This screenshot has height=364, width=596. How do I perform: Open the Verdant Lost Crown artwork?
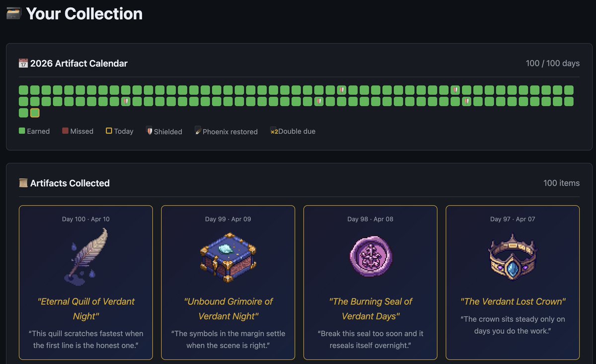tap(513, 257)
